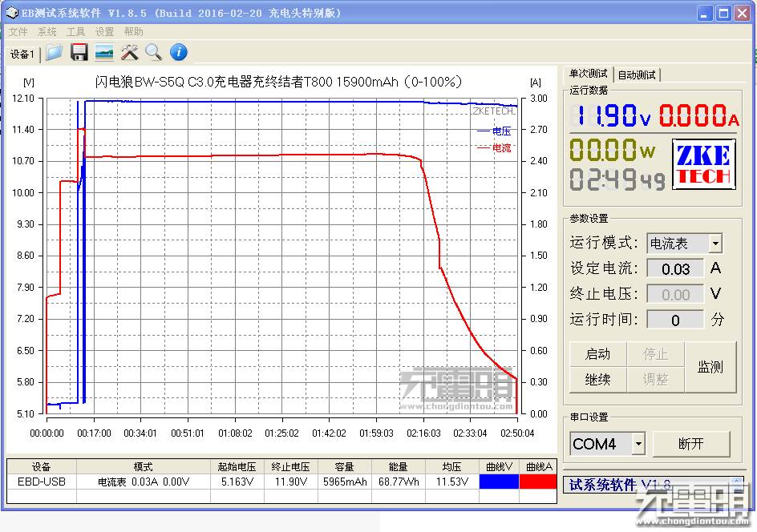Click the picture export toolbar icon
757x532 pixels.
[104, 52]
